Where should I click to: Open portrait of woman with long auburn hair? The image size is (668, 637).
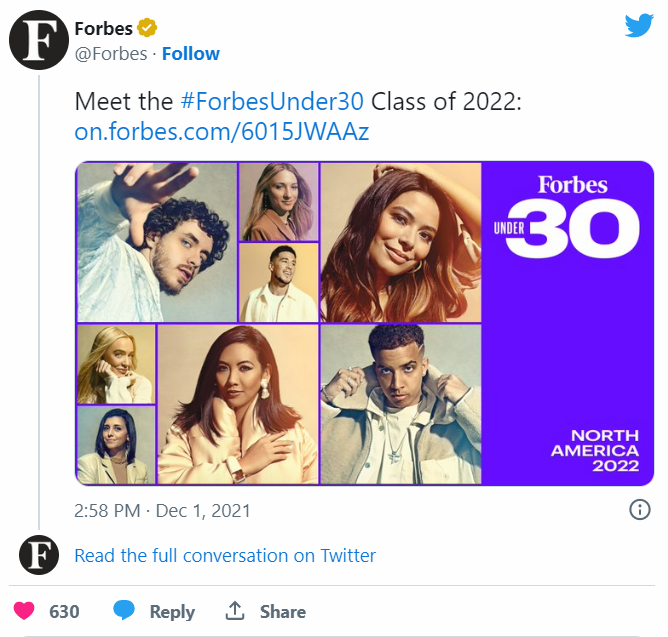coord(400,241)
